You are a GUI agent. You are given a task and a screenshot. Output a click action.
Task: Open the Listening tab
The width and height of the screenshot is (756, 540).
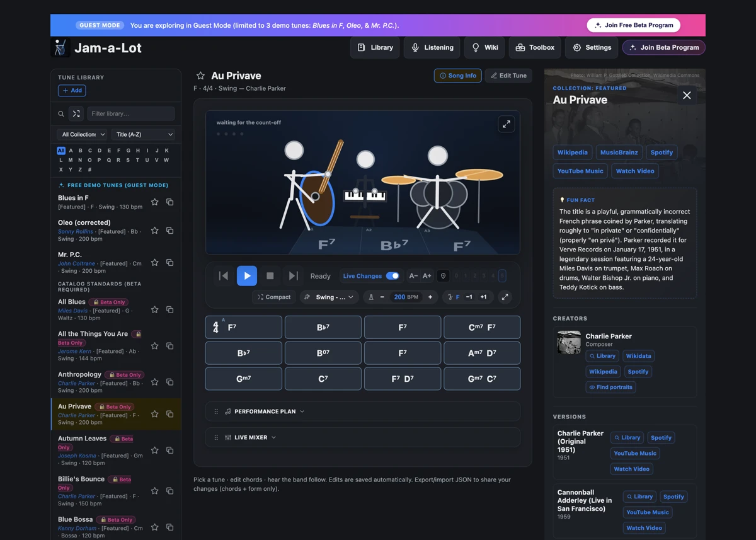tap(432, 47)
